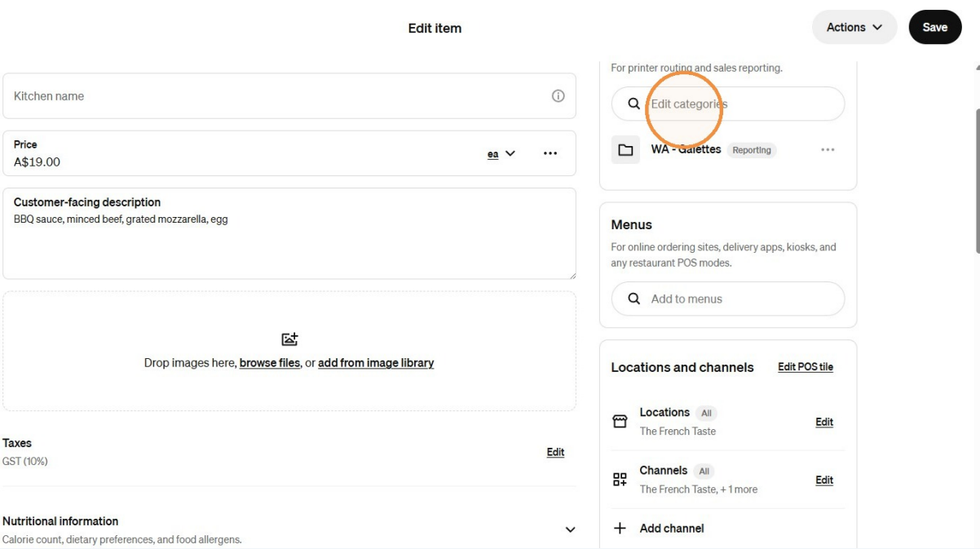Open WA - Galettes three-dot options
Viewport: 980px width, 549px height.
pyautogui.click(x=828, y=150)
